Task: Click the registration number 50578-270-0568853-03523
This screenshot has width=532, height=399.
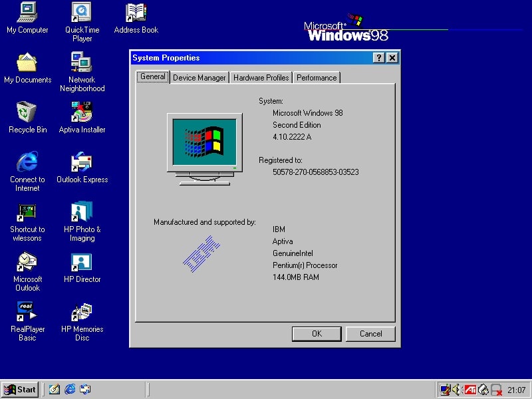Action: pos(315,172)
